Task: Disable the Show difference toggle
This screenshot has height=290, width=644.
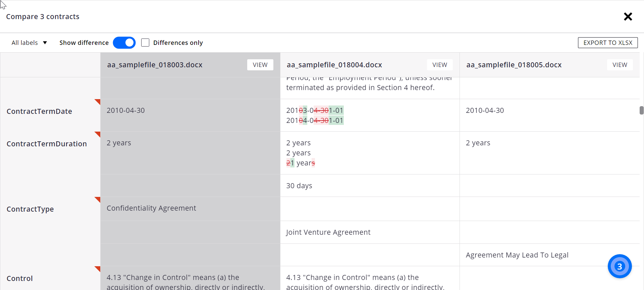Action: point(124,43)
